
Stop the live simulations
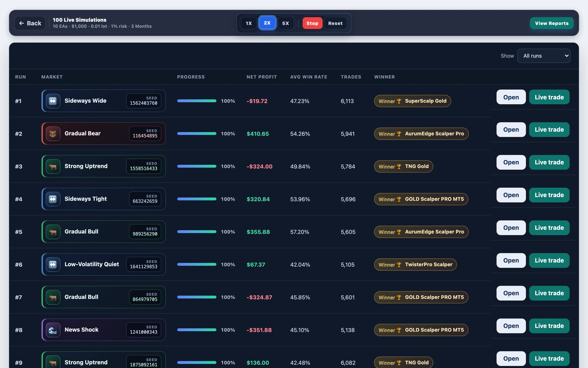coord(312,23)
